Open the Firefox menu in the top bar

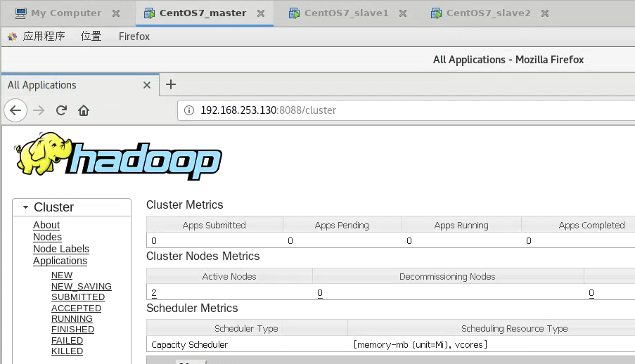click(x=134, y=37)
